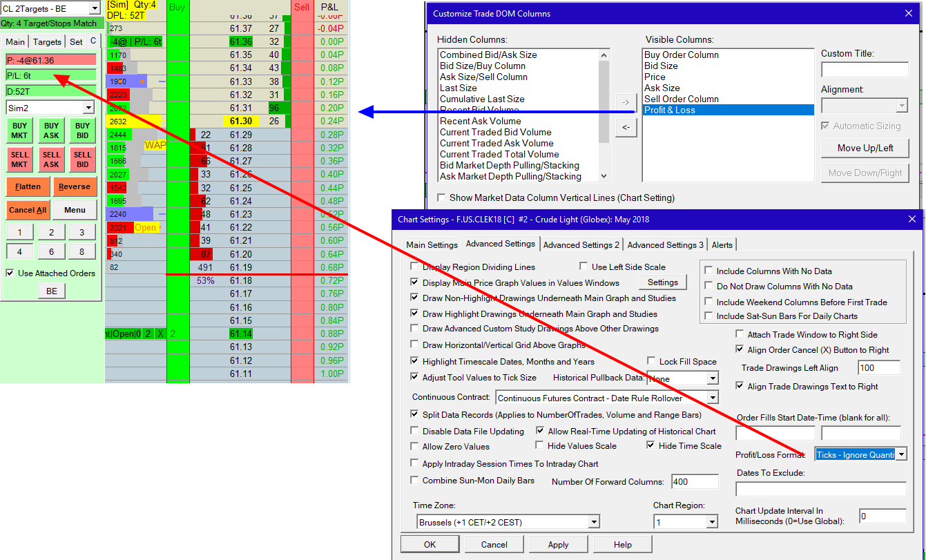Image resolution: width=926 pixels, height=560 pixels.
Task: Uncheck Adjust Tool Values to Tick Size
Action: coord(414,377)
